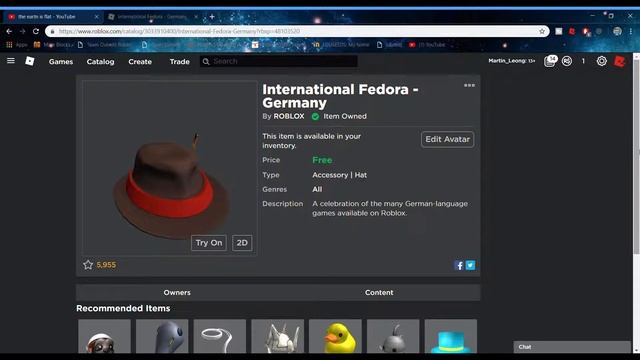Click the ROBLOX creator link
This screenshot has height=360, width=640.
click(x=289, y=116)
